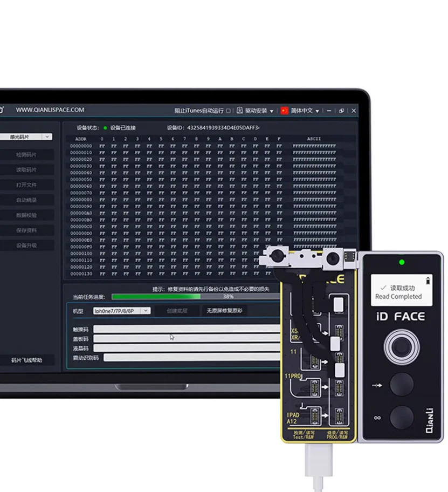Image resolution: width=448 pixels, height=492 pixels.
Task: Click the green LED on the iD FACE device
Action: pyautogui.click(x=402, y=262)
